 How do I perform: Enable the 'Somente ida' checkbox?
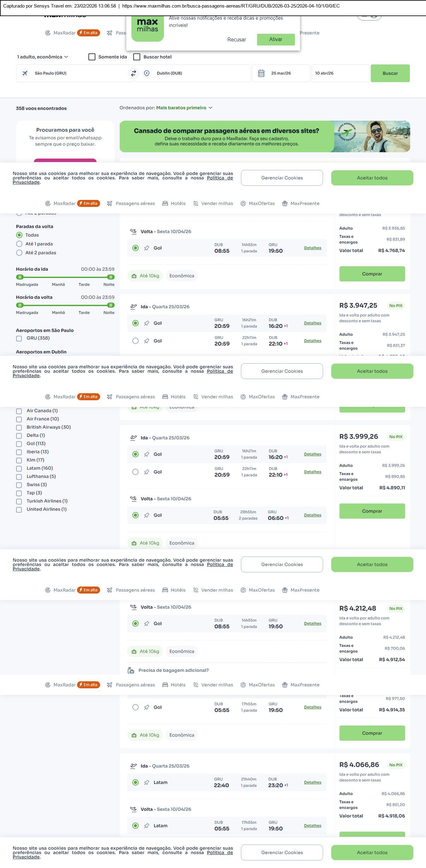pos(92,57)
